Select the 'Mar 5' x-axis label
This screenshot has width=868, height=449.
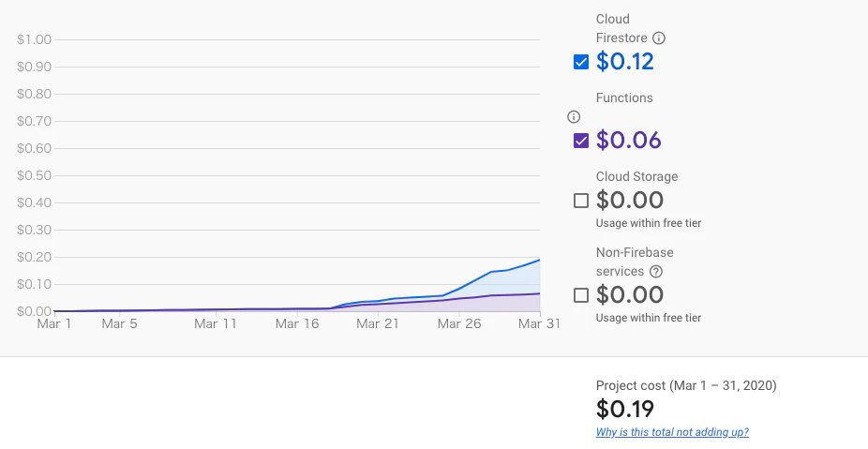(119, 324)
